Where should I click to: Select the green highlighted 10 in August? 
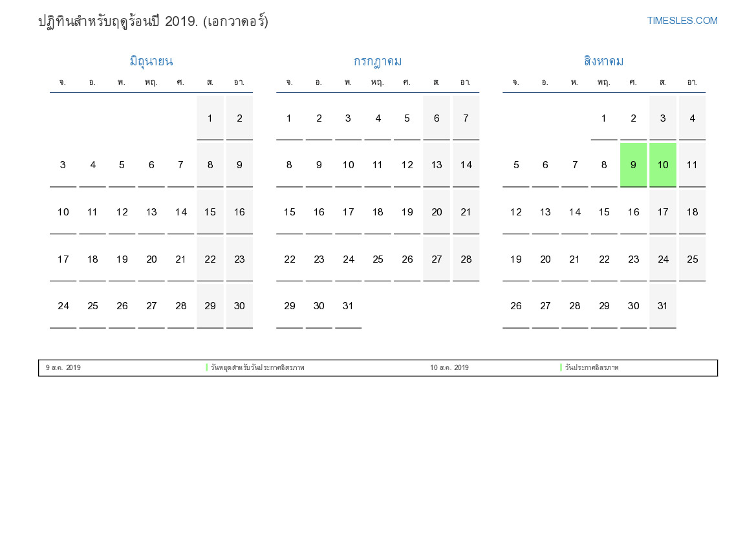click(663, 165)
